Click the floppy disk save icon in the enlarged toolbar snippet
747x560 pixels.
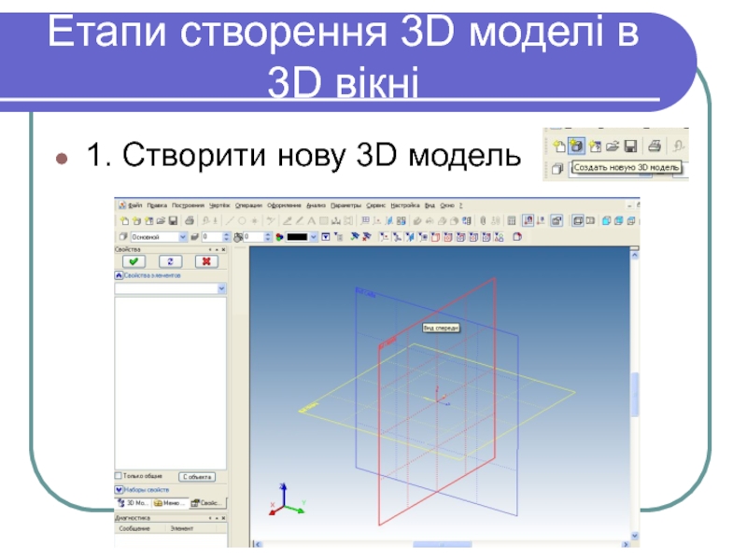[631, 146]
